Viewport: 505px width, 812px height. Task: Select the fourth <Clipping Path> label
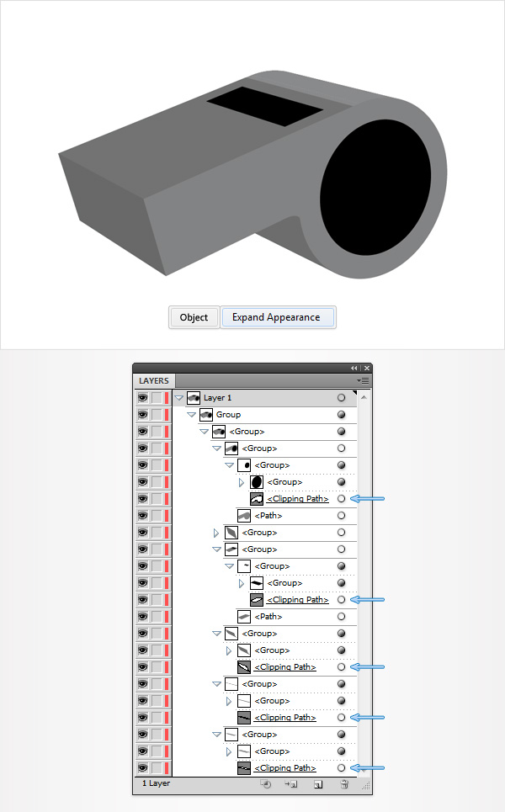click(x=284, y=717)
